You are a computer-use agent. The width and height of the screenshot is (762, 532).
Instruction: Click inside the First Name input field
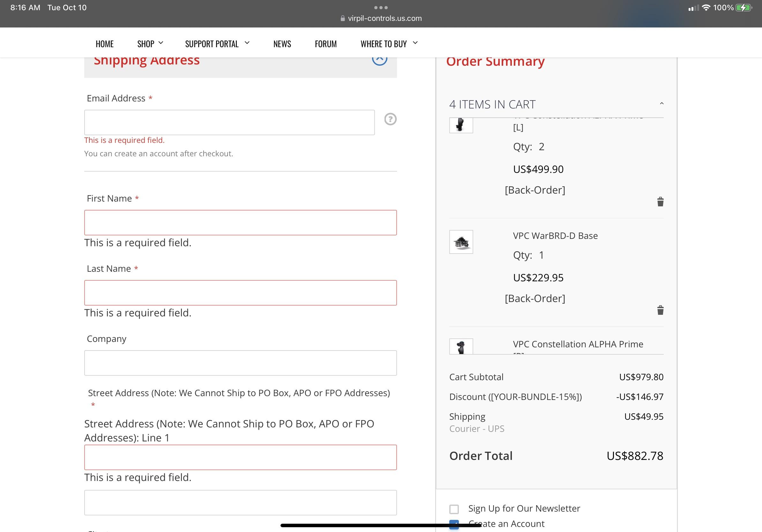click(240, 223)
